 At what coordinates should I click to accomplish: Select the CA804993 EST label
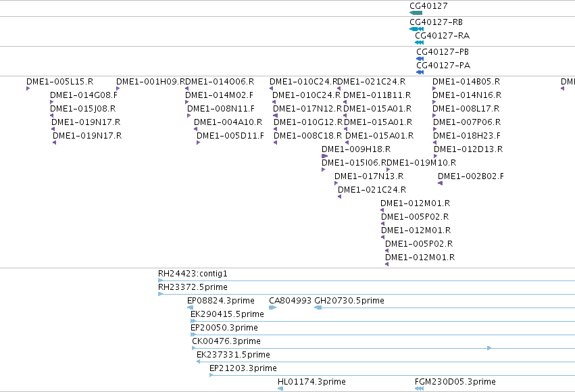click(290, 301)
